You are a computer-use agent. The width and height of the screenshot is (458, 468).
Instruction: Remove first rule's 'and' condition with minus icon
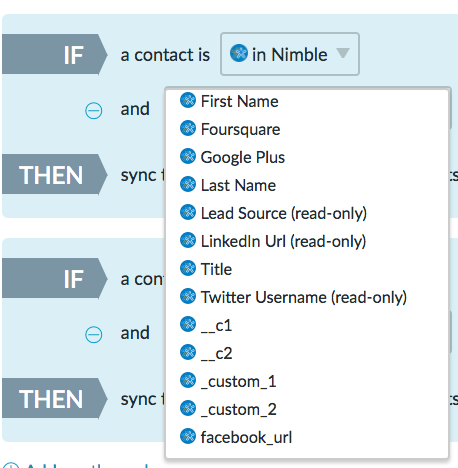[94, 111]
